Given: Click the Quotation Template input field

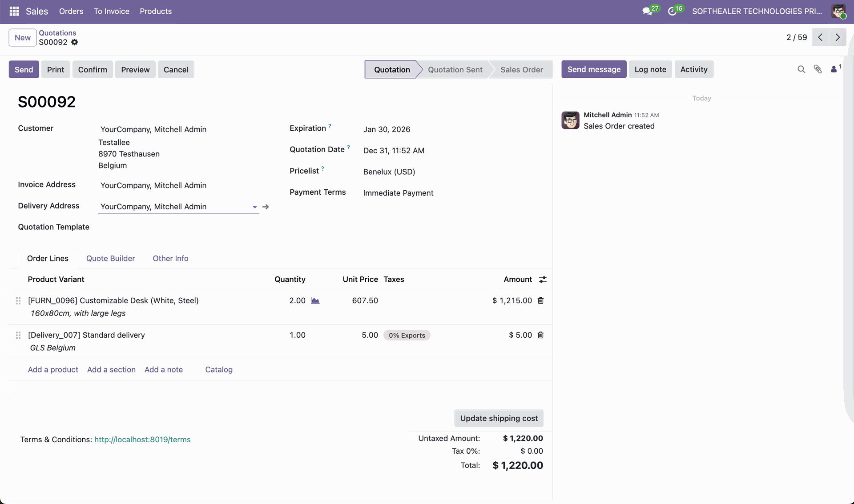Looking at the screenshot, I should [178, 227].
